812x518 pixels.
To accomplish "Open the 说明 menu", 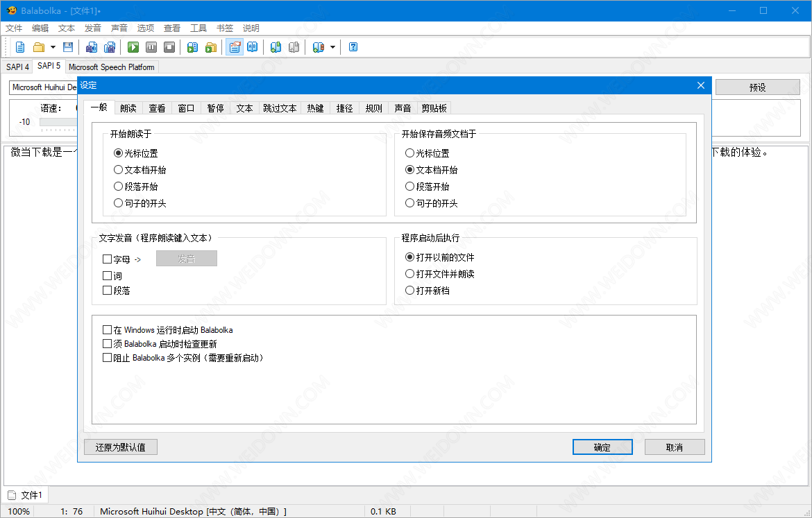I will click(x=251, y=28).
